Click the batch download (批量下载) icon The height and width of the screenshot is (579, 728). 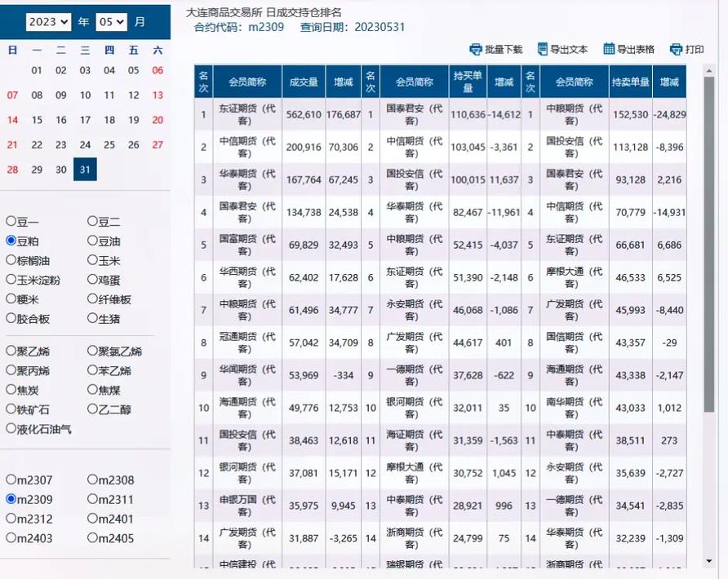476,49
